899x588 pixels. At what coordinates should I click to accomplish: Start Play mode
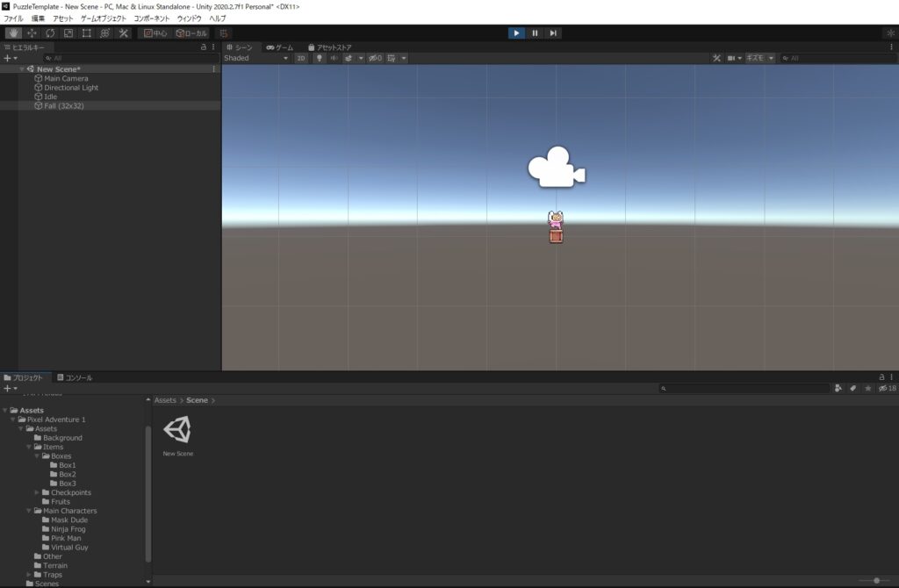coord(516,33)
